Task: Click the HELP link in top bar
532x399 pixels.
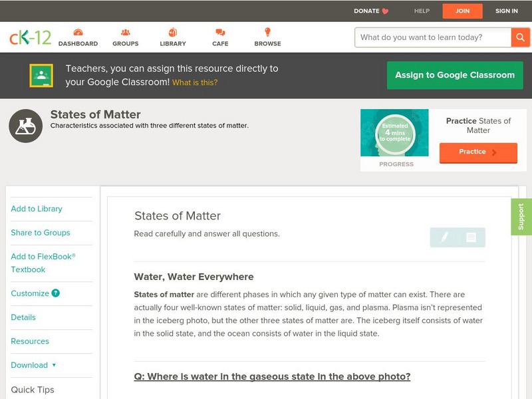Action: [422, 11]
